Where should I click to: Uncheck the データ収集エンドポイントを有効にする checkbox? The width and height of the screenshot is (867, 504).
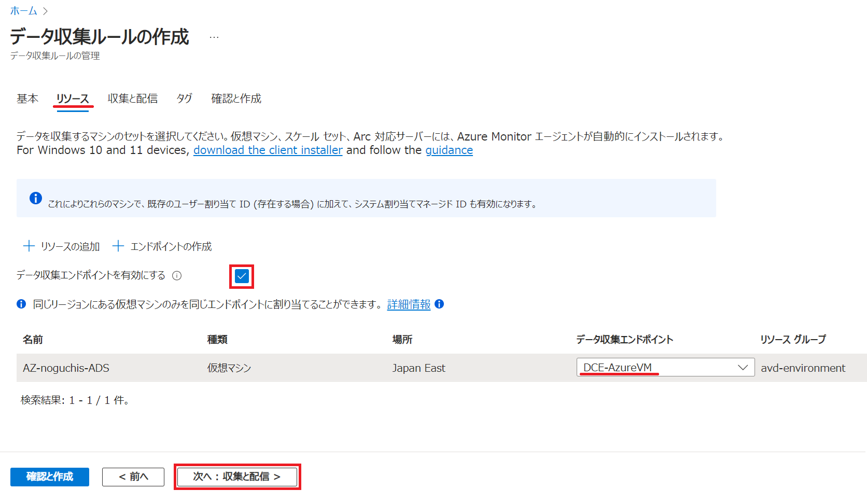point(242,276)
